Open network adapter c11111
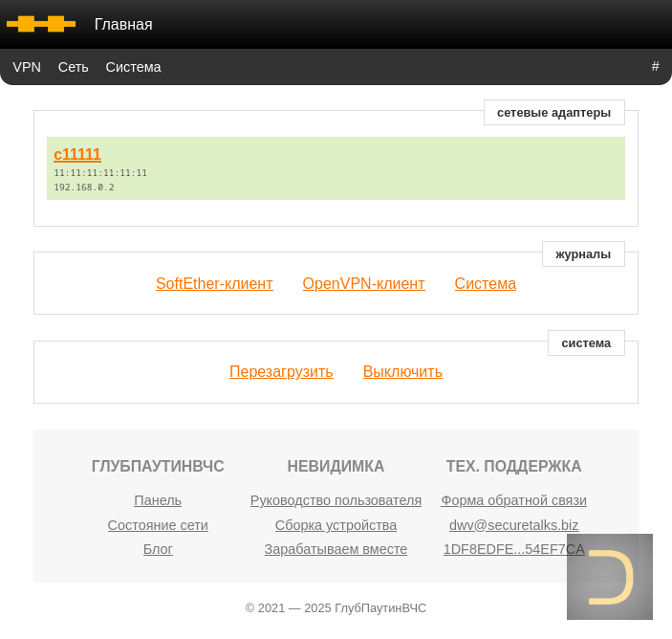Screen dimensions: 672x639 (x=77, y=154)
